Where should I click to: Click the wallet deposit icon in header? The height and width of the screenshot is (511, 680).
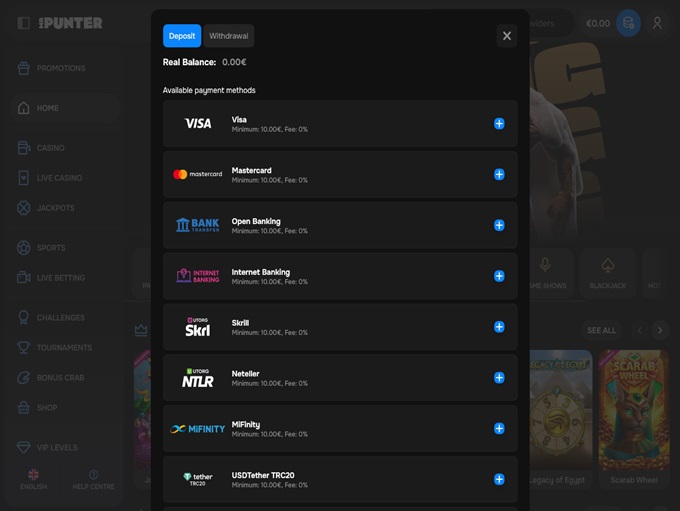[628, 23]
